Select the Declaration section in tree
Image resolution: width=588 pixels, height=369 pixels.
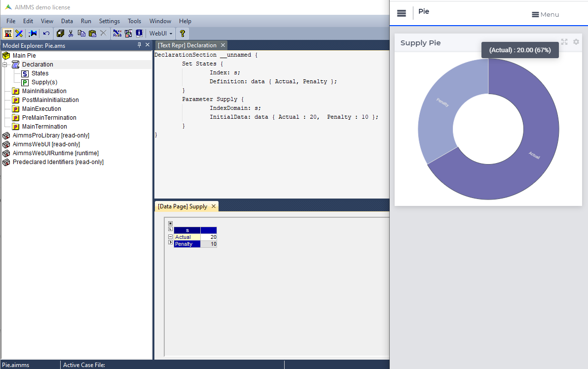[37, 65]
